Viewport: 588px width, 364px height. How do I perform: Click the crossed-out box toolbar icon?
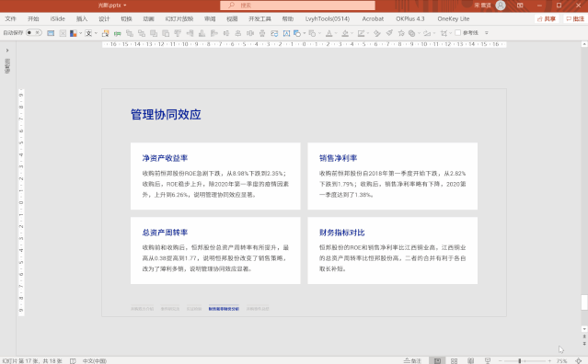pyautogui.click(x=63, y=33)
